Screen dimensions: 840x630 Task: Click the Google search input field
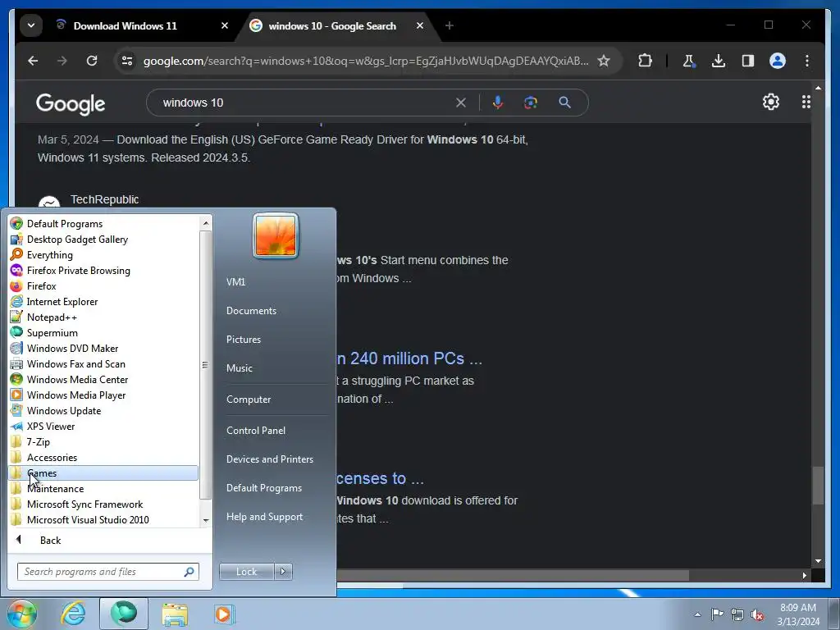pyautogui.click(x=305, y=103)
